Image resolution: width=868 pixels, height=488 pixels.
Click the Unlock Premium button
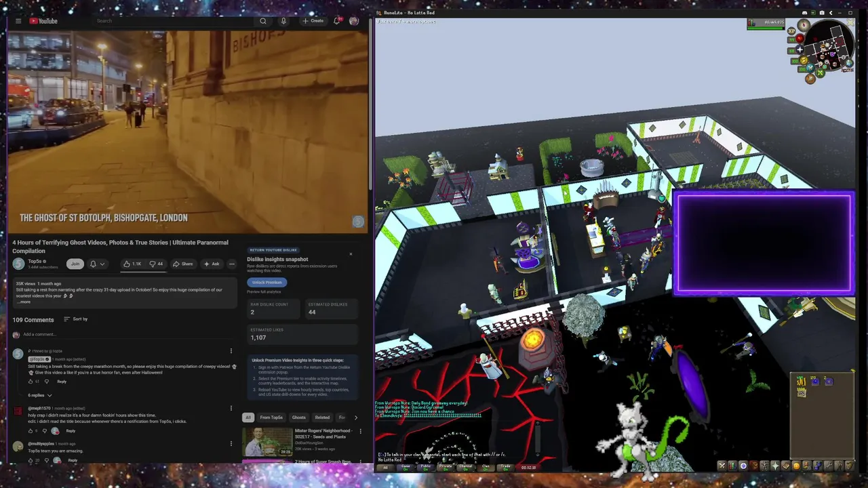coord(267,282)
